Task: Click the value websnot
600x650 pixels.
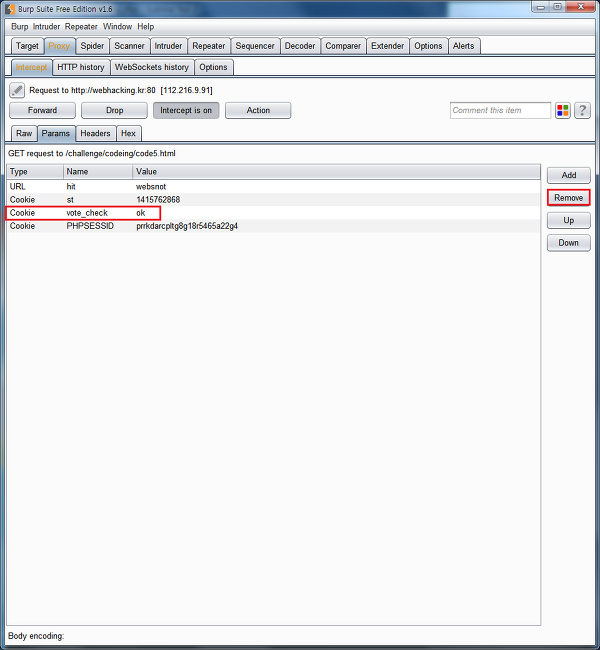Action: click(151, 187)
